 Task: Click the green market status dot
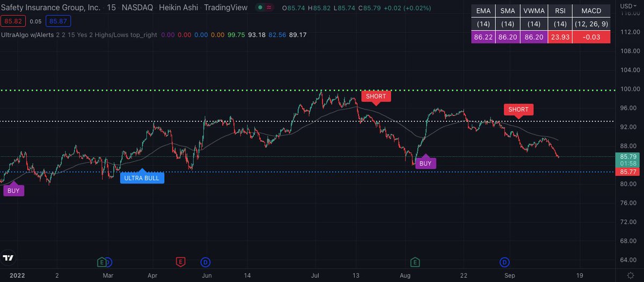260,8
